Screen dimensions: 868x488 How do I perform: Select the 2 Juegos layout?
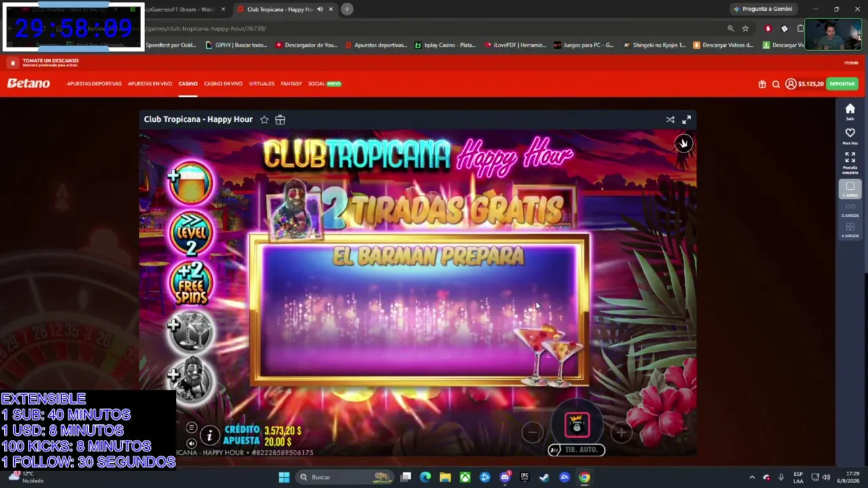point(850,210)
